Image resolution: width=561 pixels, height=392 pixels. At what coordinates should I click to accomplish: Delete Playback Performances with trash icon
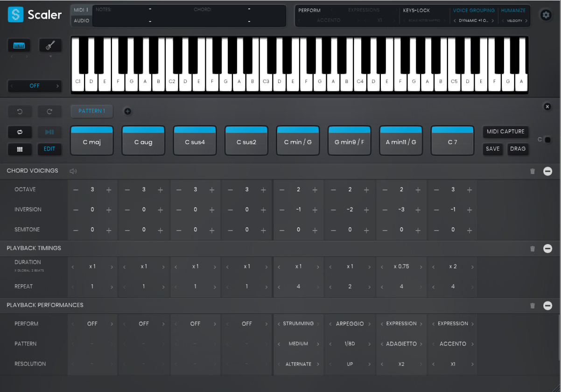(533, 306)
